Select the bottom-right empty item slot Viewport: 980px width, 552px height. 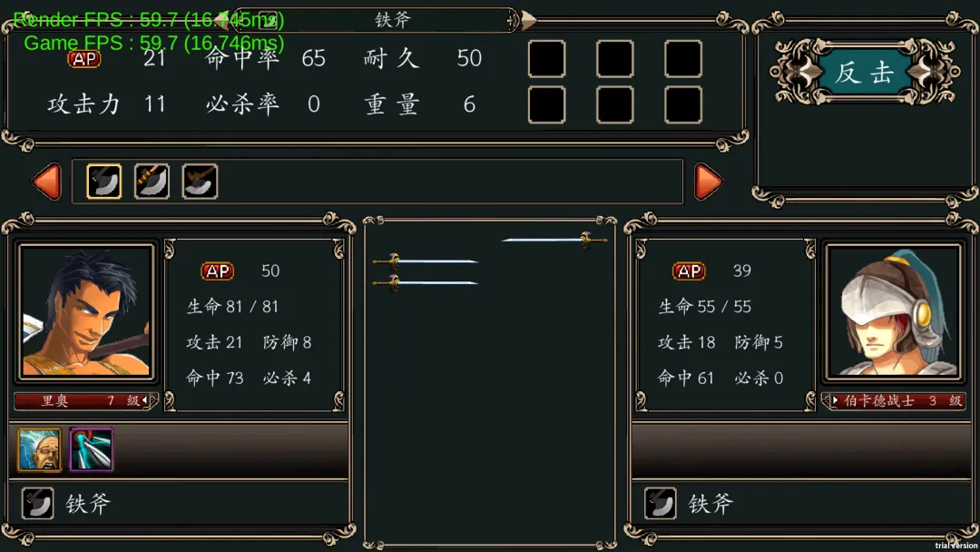[x=683, y=104]
